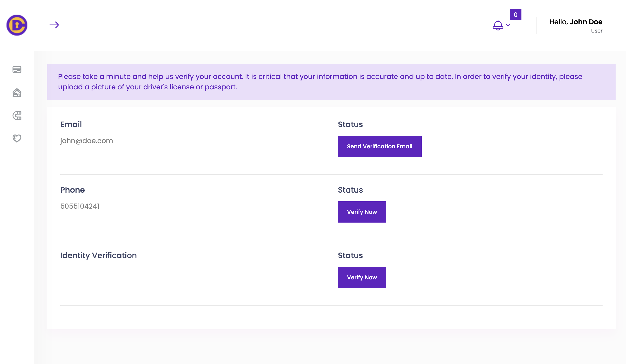Expand sidebar with the arrow icon
This screenshot has width=626, height=364.
click(54, 25)
